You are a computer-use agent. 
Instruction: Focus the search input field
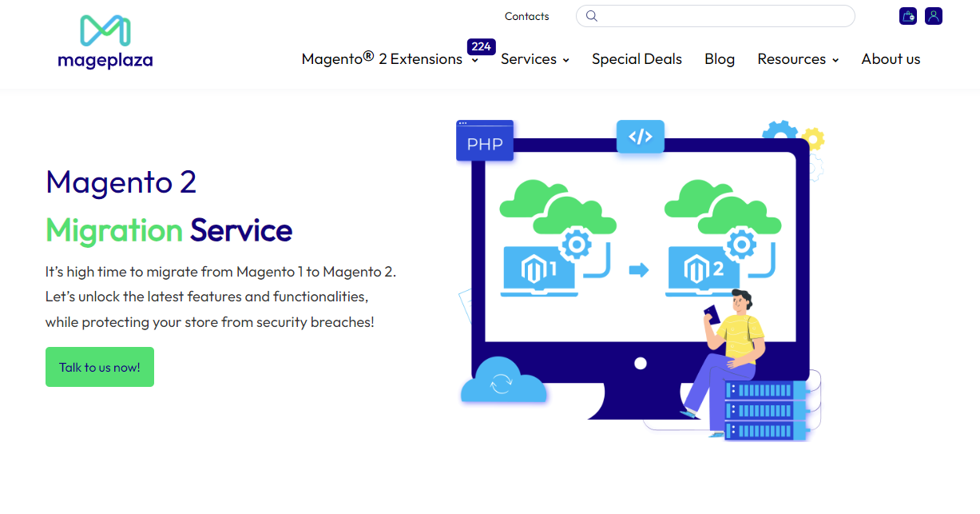pos(716,16)
